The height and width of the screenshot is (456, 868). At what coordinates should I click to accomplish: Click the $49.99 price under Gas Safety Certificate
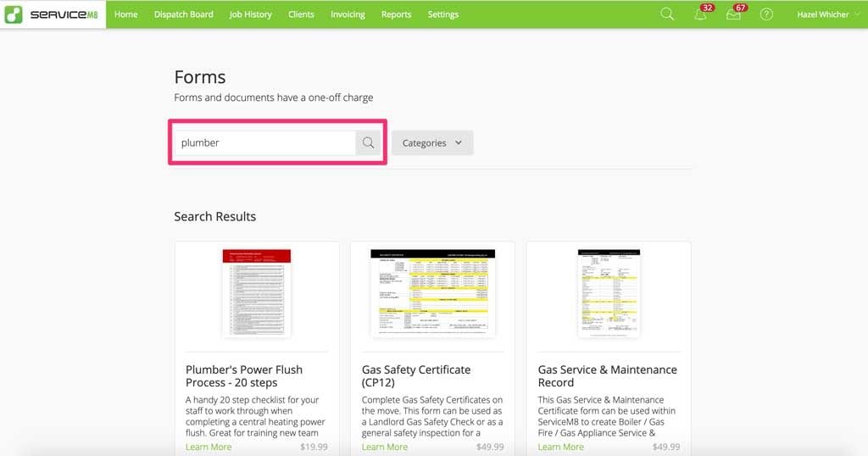click(x=490, y=447)
